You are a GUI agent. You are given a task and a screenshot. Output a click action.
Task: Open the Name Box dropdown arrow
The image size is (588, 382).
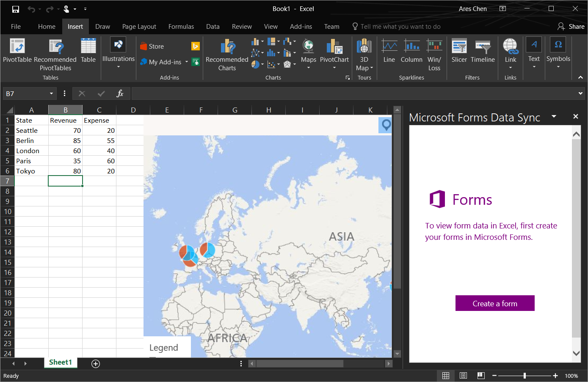click(51, 93)
